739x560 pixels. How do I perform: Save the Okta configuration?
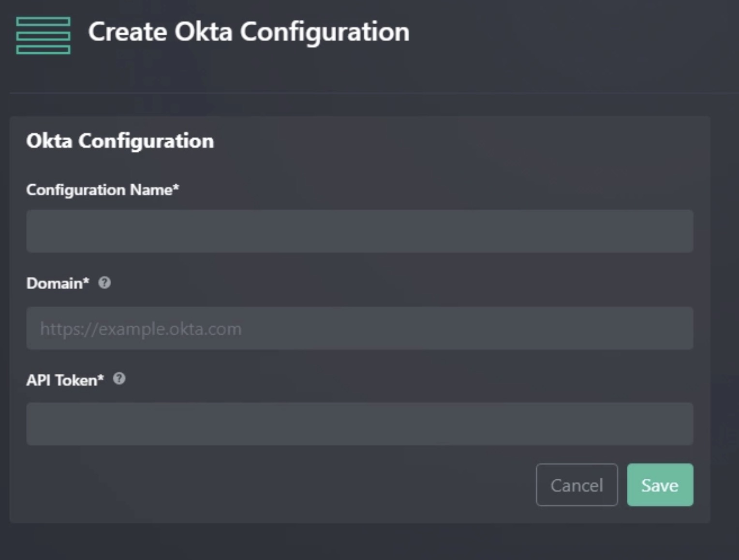click(x=660, y=485)
